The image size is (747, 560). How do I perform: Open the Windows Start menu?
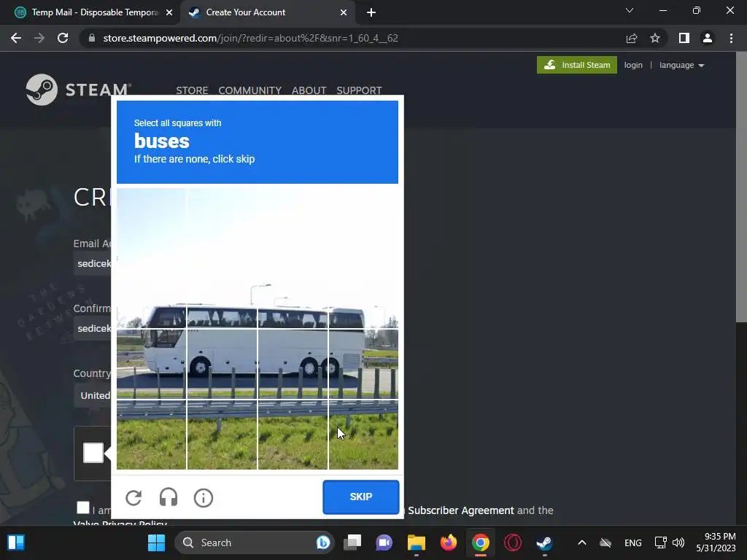coord(156,542)
